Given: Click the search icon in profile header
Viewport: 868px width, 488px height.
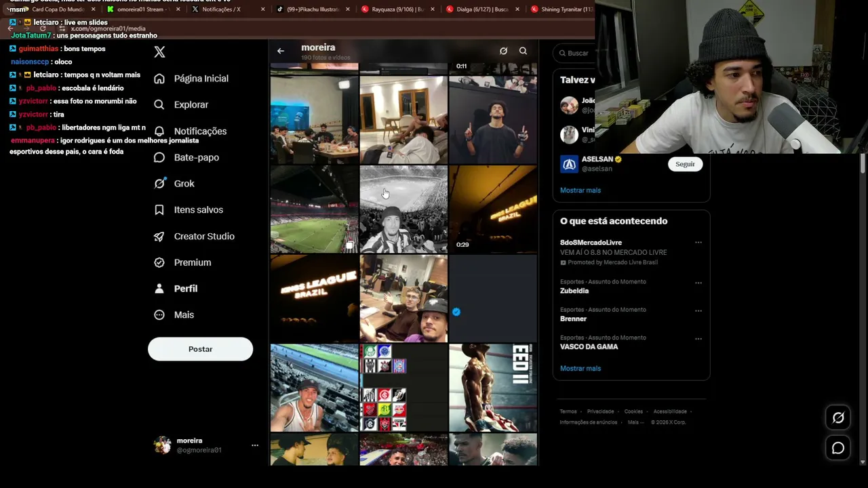Looking at the screenshot, I should pos(523,51).
